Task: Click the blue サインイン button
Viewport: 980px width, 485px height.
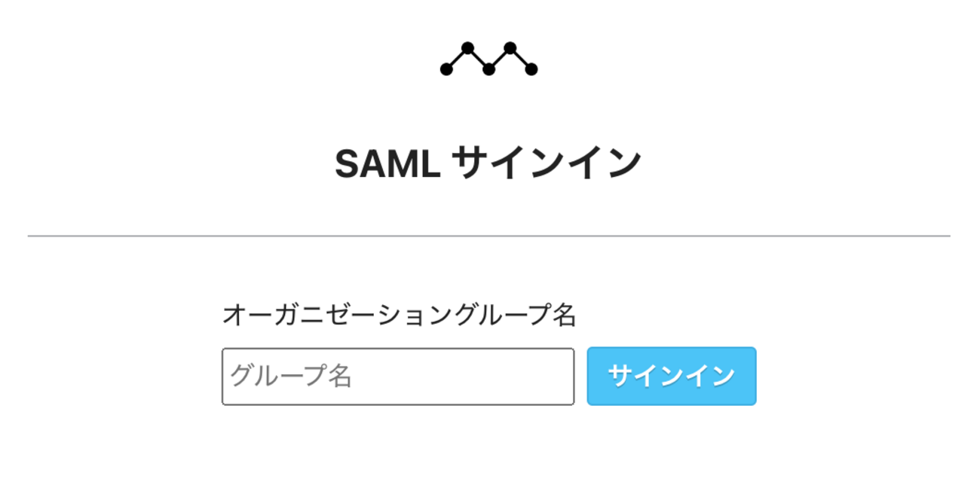Action: pyautogui.click(x=671, y=376)
